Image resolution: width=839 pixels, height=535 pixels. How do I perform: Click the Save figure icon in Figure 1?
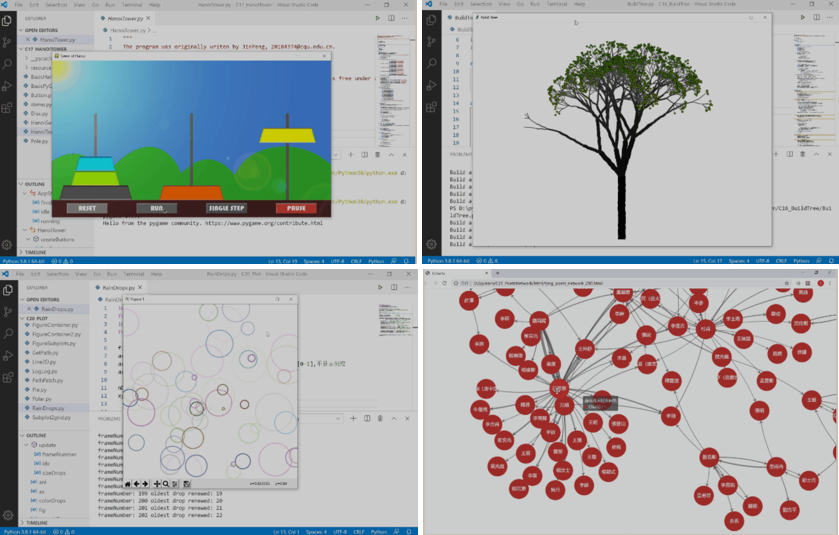click(186, 484)
